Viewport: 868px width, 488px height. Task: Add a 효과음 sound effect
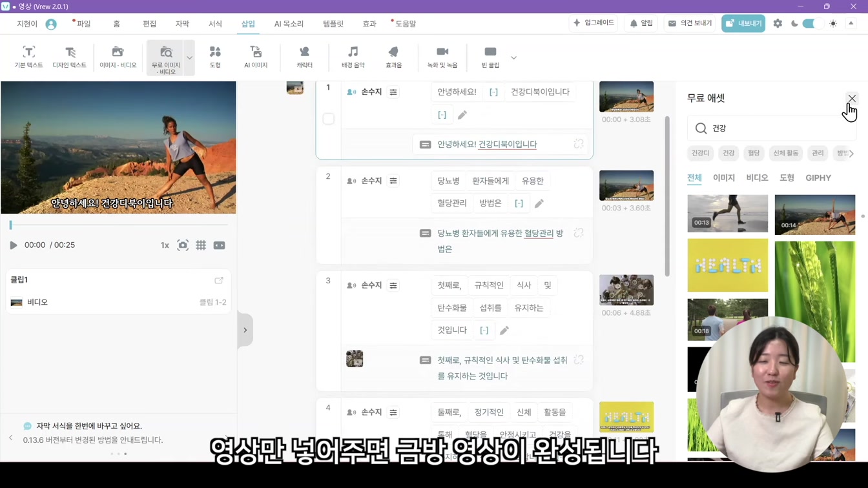pos(393,57)
